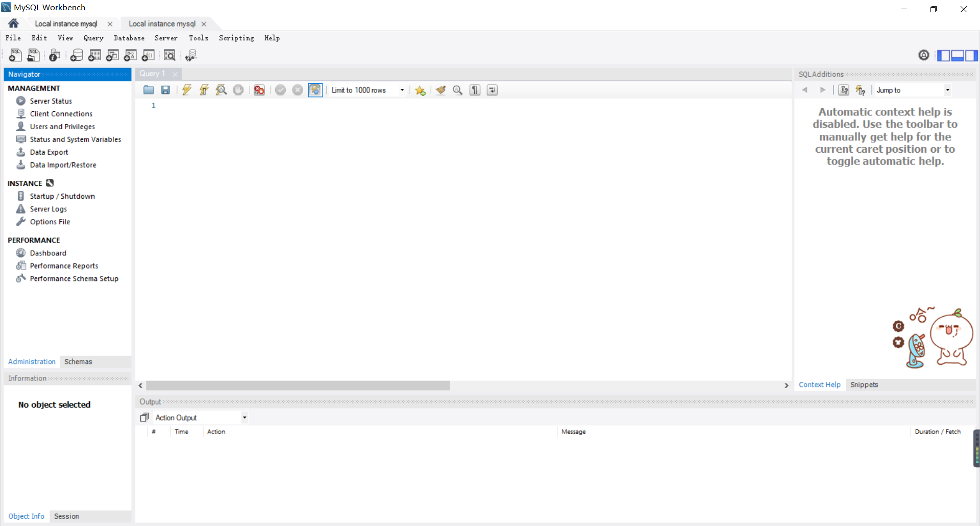The image size is (980, 526).
Task: Toggle autocommit mode button
Action: click(x=315, y=90)
